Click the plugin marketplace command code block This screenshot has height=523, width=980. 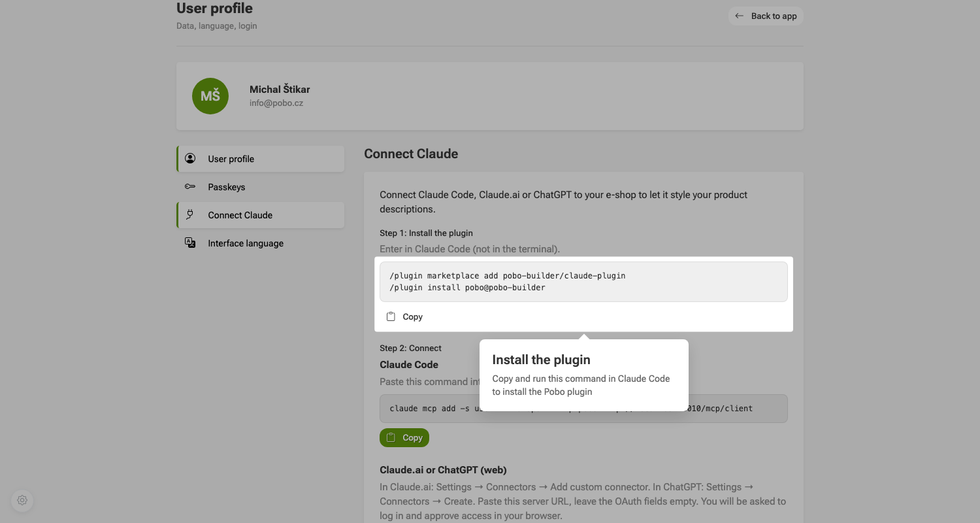tap(583, 282)
